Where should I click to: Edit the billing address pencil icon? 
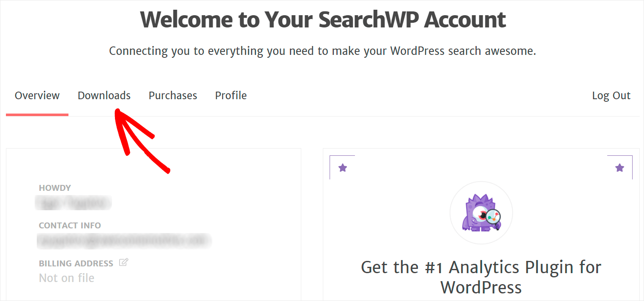(123, 263)
